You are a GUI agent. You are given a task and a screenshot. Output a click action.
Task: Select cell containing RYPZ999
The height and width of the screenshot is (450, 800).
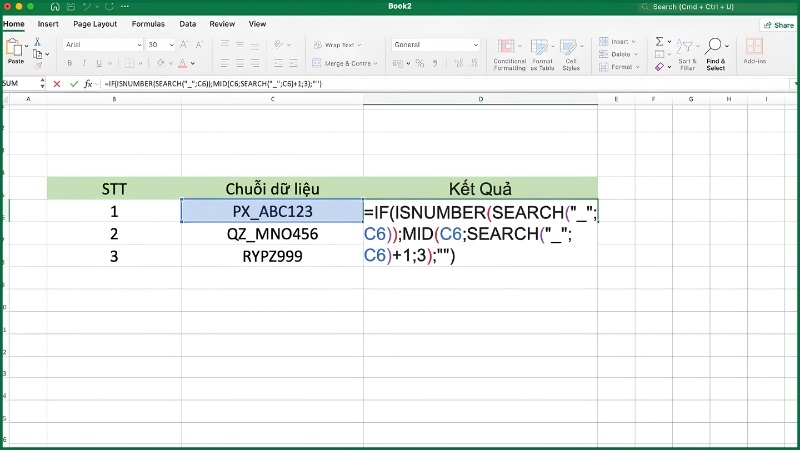(x=272, y=256)
